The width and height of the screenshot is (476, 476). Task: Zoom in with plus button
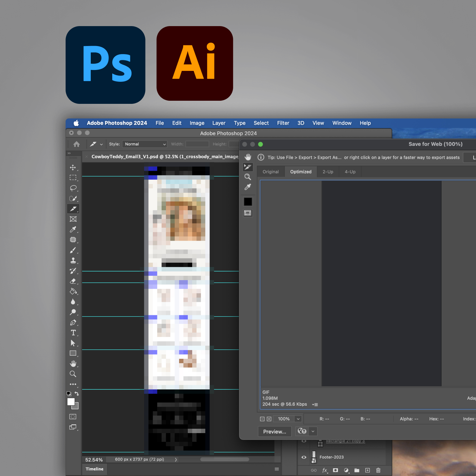pyautogui.click(x=269, y=419)
